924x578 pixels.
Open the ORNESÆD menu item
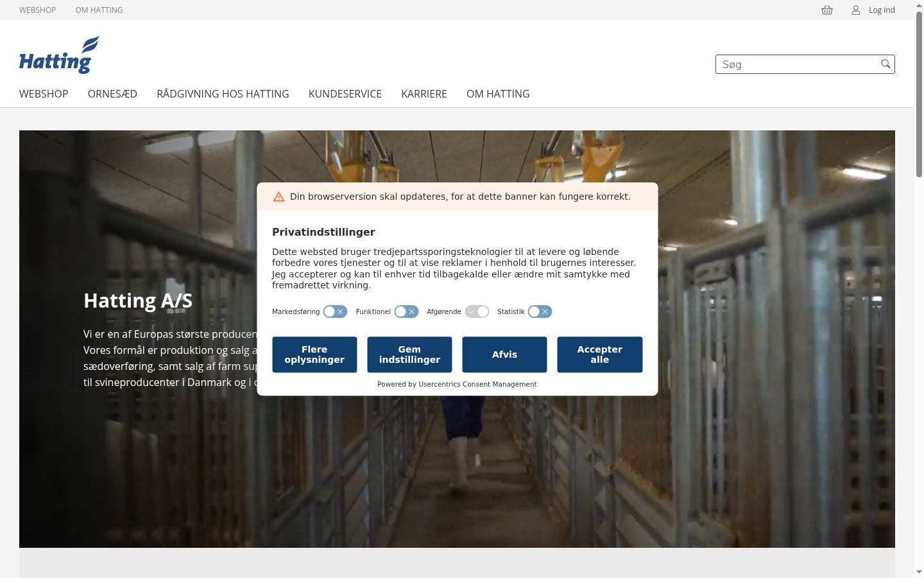(x=112, y=94)
